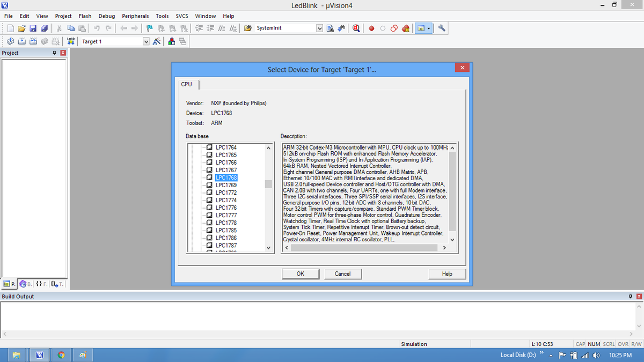
Task: Confirm the device selection with OK
Action: click(x=301, y=274)
